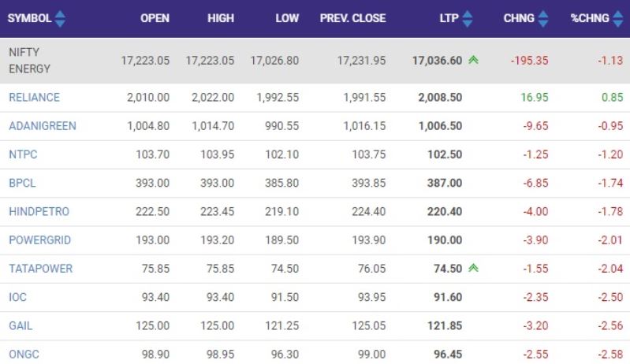
Task: Open the GAIL symbol link
Action: coord(21,325)
